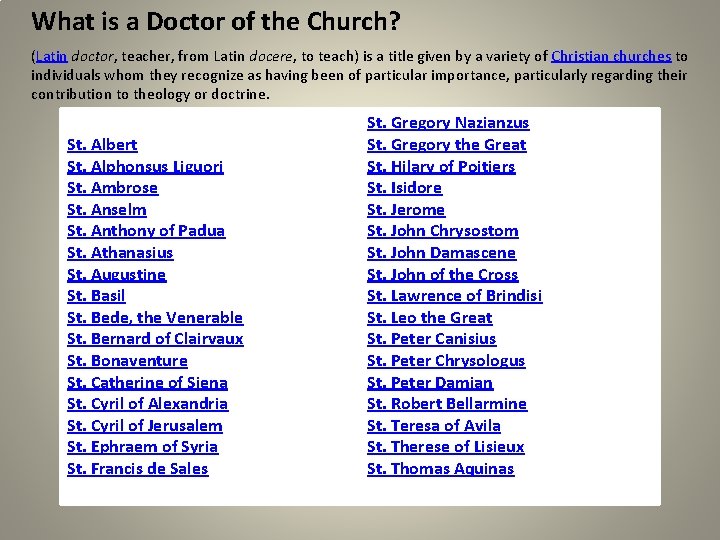The height and width of the screenshot is (540, 720).
Task: Click the St. Bonaventure link
Action: pyautogui.click(x=127, y=361)
